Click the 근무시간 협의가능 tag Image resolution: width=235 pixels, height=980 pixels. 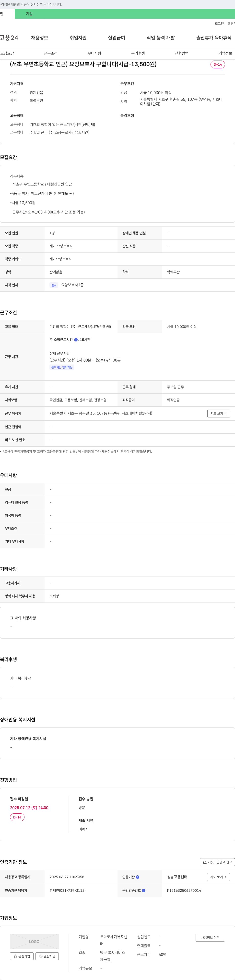coord(61,367)
